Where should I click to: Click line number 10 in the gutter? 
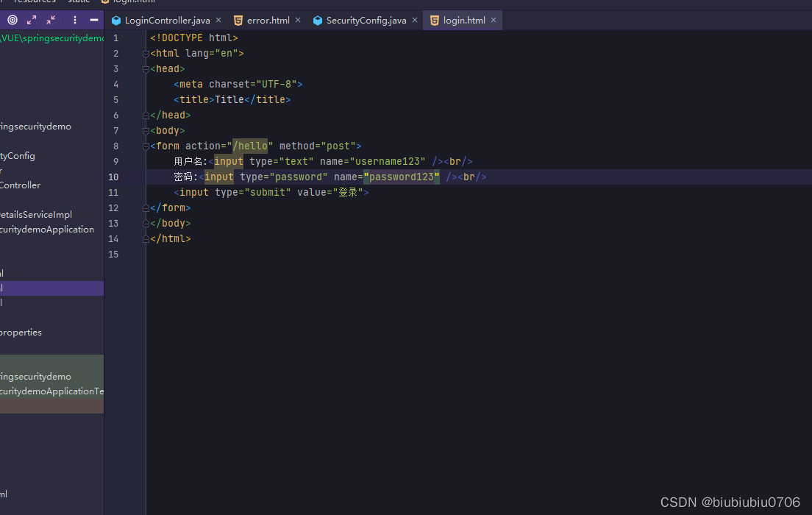(x=113, y=177)
